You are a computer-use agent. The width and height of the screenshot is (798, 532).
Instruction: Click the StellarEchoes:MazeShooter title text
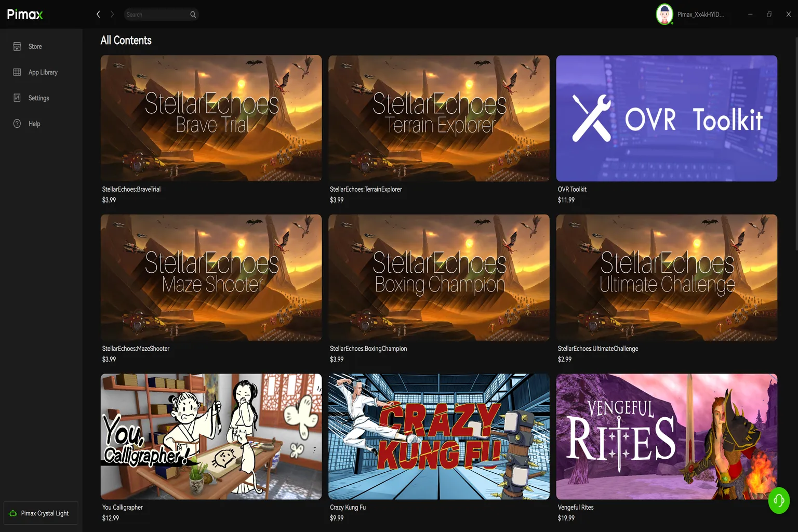click(x=136, y=349)
